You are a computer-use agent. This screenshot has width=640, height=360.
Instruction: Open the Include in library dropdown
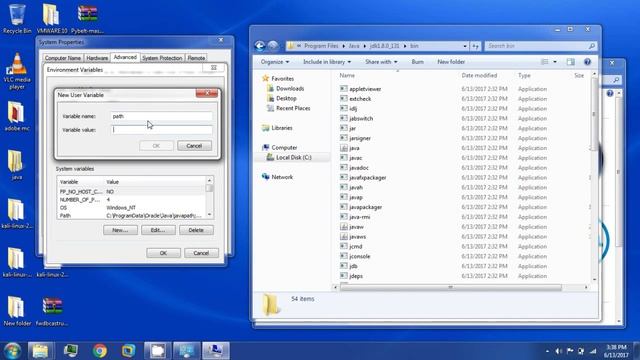pos(327,62)
